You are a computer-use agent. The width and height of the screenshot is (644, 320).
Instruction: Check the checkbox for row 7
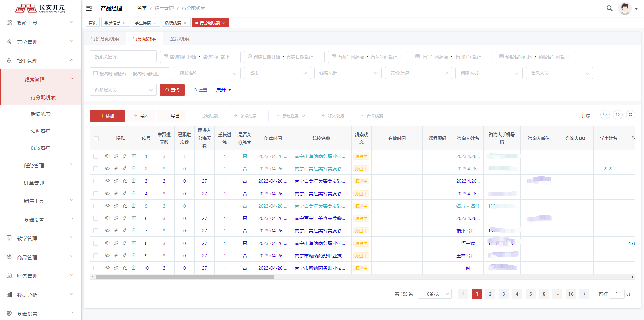[x=96, y=231]
